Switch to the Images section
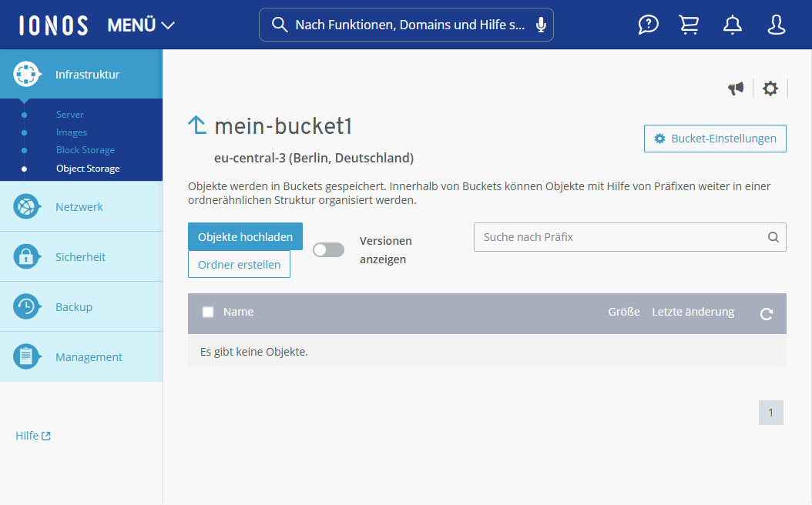The width and height of the screenshot is (812, 505). pos(71,132)
